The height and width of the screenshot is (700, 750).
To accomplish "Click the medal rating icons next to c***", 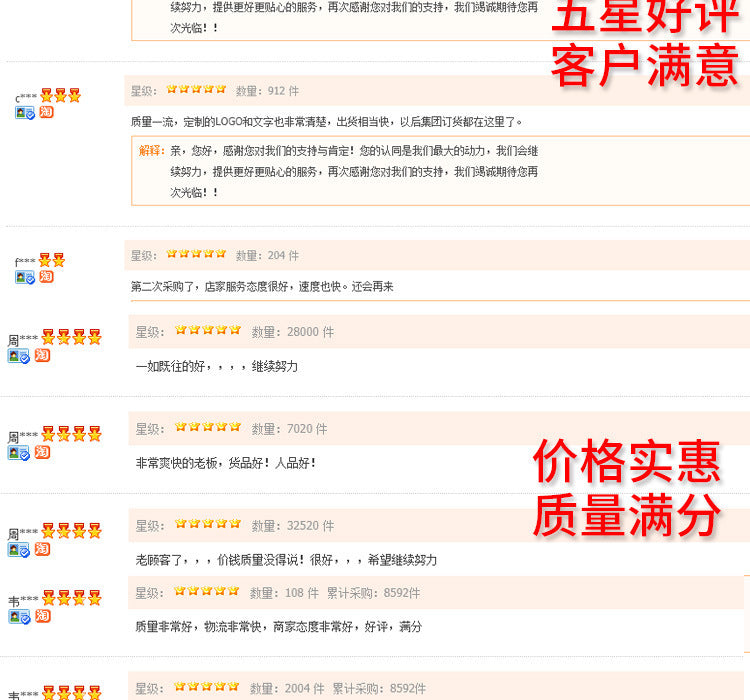I will [60, 95].
